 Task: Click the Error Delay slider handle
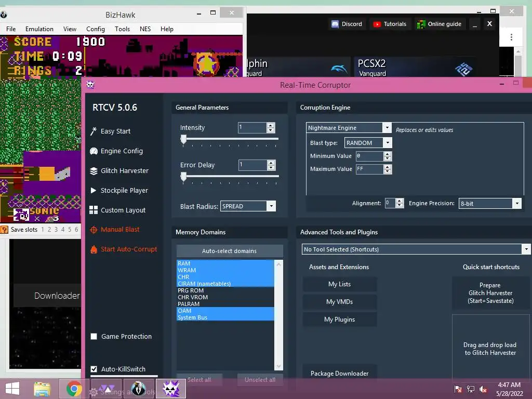(x=183, y=177)
